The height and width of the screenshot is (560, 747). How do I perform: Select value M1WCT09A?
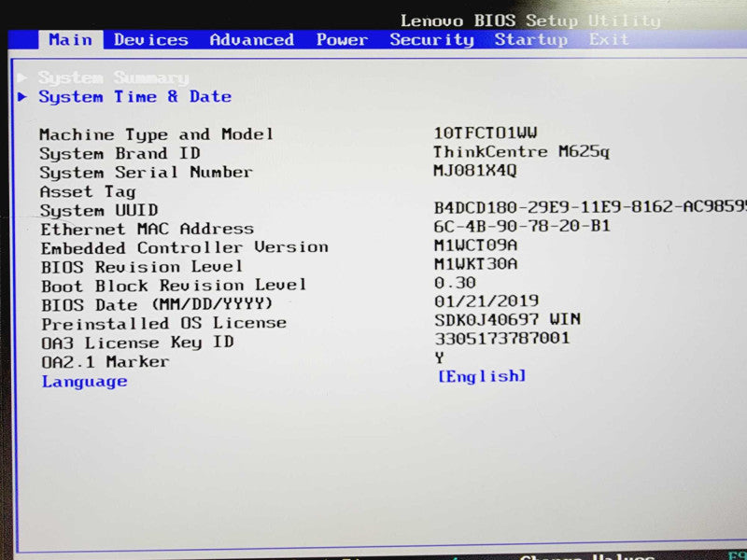[x=475, y=245]
